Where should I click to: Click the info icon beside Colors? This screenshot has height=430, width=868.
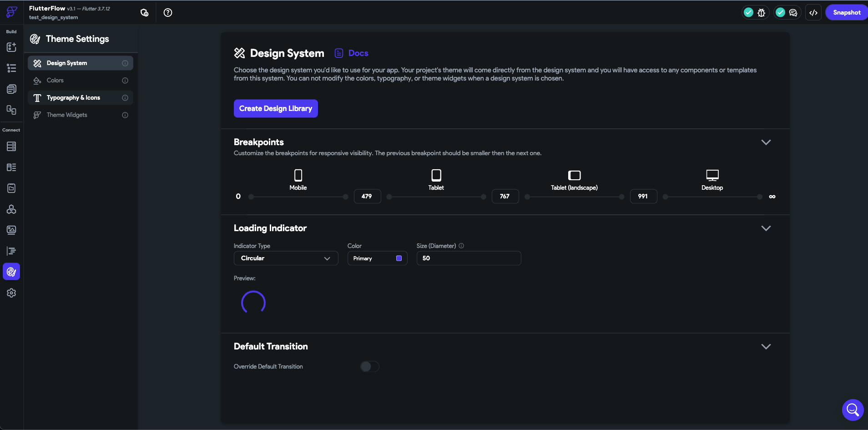point(125,80)
